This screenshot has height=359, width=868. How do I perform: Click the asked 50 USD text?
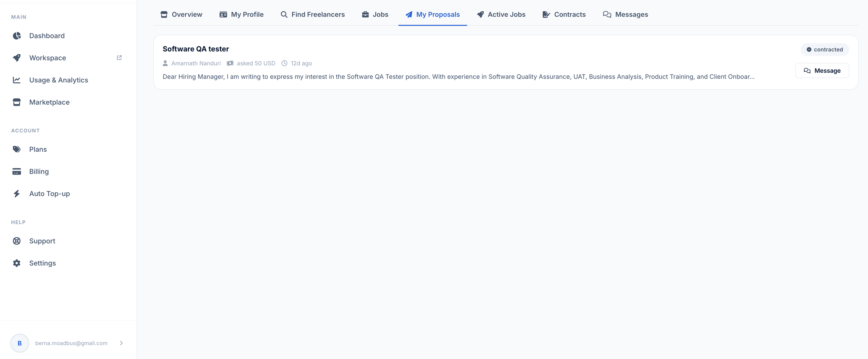tap(256, 63)
